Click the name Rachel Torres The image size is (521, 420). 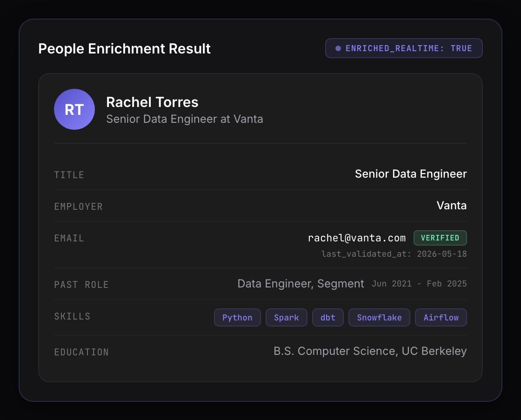[x=152, y=102]
